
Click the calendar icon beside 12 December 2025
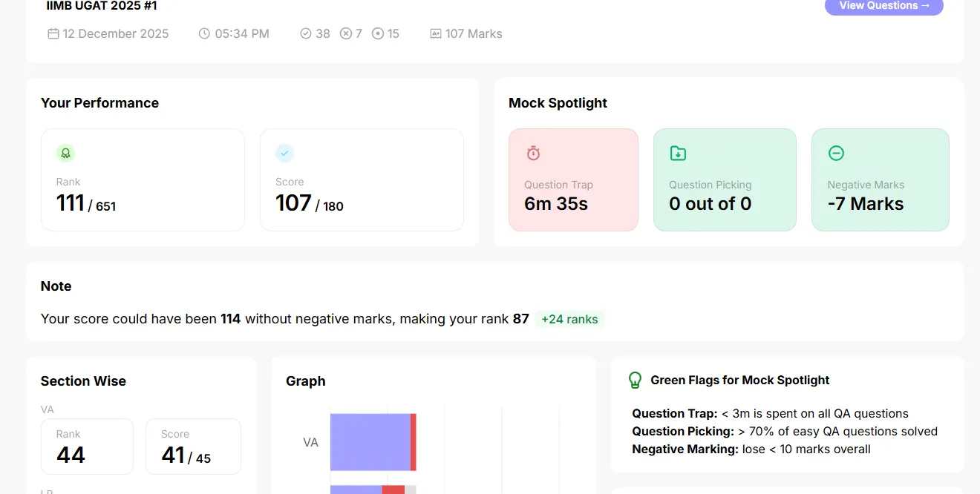point(53,33)
